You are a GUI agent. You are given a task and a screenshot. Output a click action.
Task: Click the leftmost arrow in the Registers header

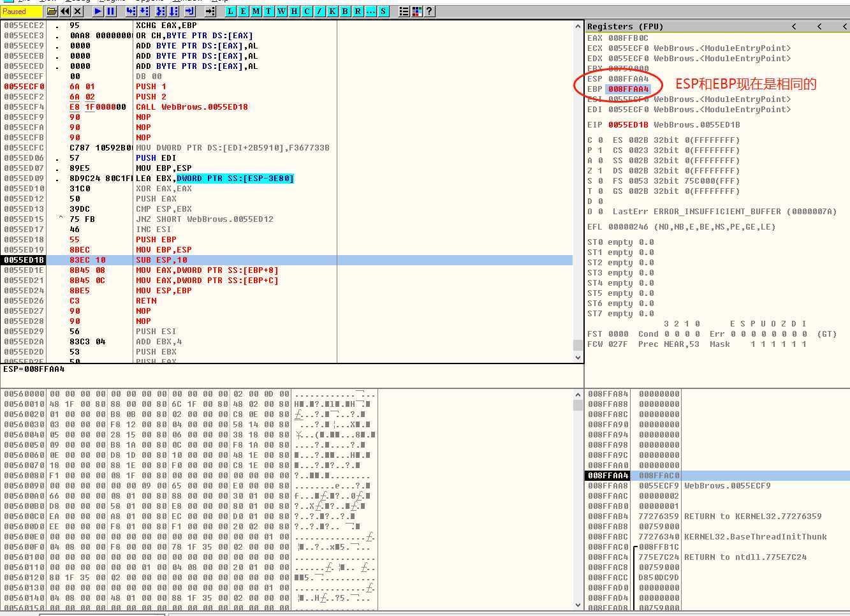[794, 26]
